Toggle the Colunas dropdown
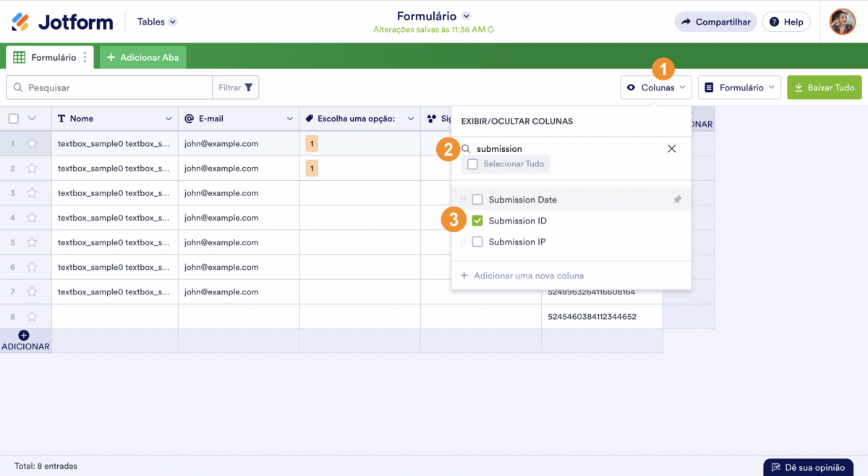The image size is (868, 476). coord(655,88)
